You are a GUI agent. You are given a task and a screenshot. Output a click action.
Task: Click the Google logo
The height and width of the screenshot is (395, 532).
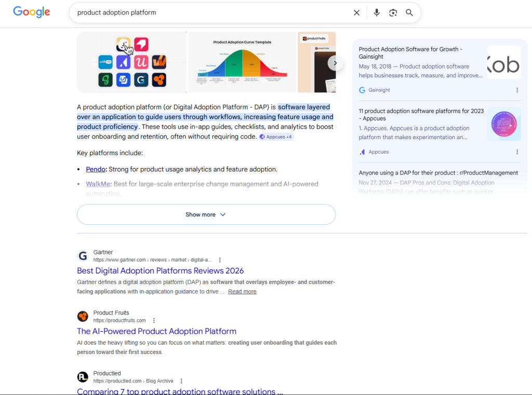[x=32, y=12]
